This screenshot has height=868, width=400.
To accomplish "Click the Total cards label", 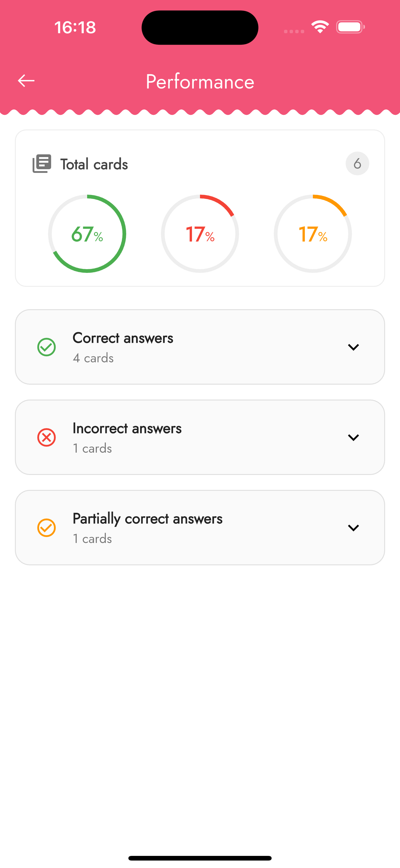I will [x=94, y=165].
